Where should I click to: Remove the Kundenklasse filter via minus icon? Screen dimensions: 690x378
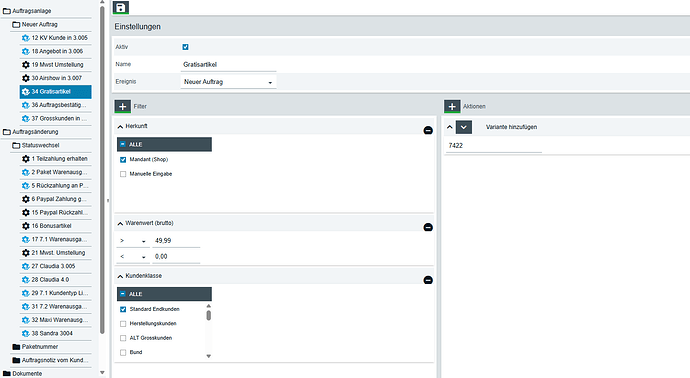point(428,280)
